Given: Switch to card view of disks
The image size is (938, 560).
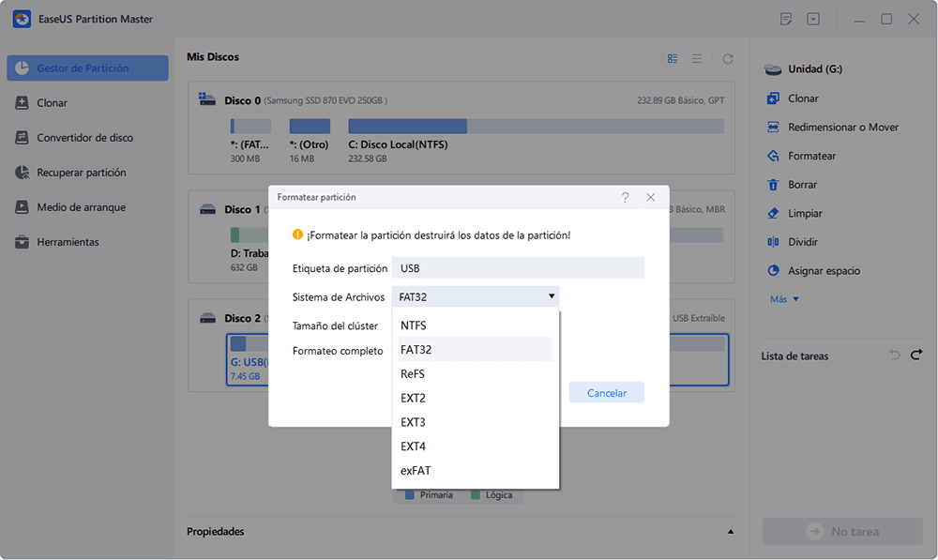Looking at the screenshot, I should (673, 59).
